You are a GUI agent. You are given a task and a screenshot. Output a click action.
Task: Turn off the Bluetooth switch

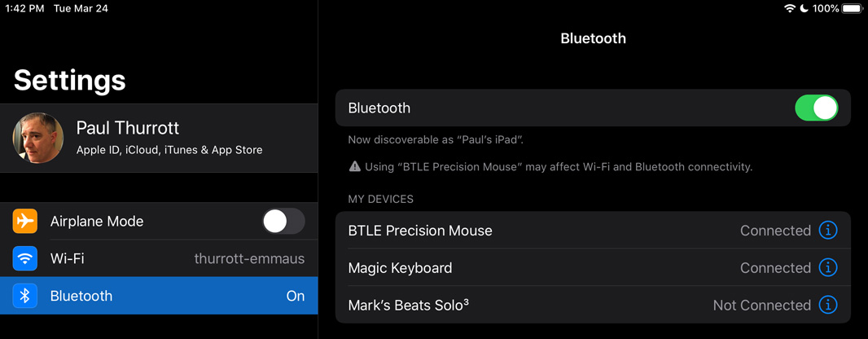click(816, 108)
